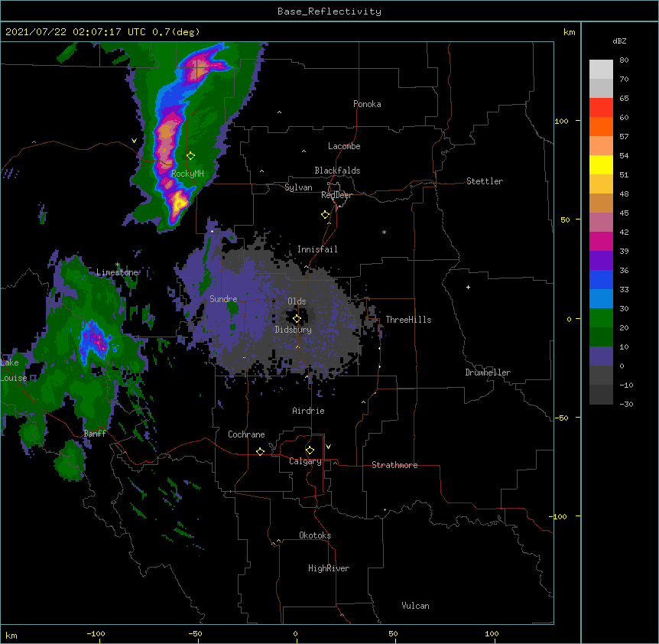The height and width of the screenshot is (644, 659).
Task: Click the Didsbury city label
Action: pyautogui.click(x=294, y=330)
